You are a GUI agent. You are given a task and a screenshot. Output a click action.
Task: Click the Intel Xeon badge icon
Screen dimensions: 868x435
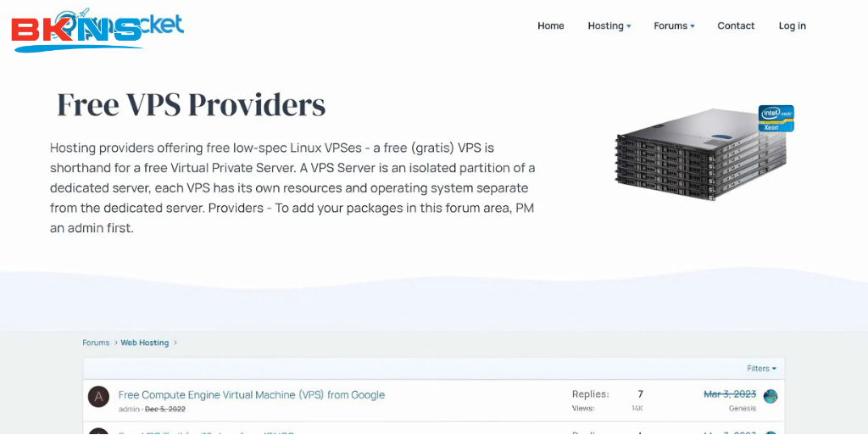(x=776, y=118)
